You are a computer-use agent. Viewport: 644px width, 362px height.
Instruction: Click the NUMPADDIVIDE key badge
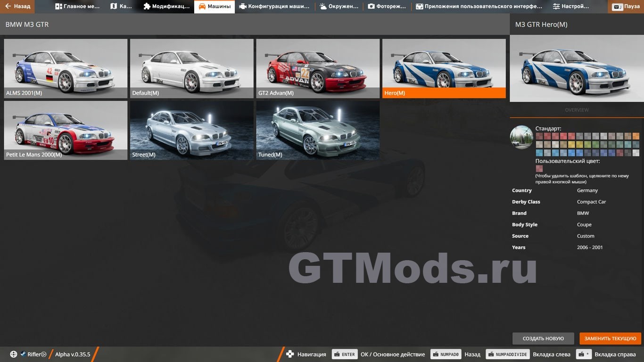508,354
